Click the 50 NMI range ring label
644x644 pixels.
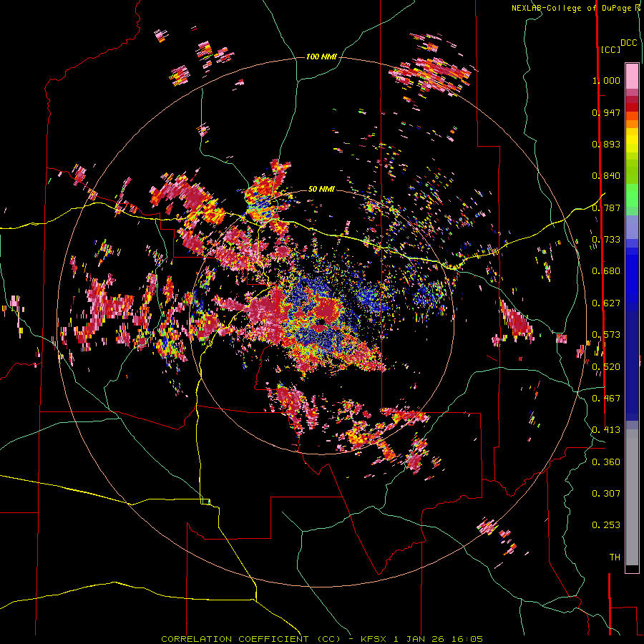pyautogui.click(x=321, y=189)
